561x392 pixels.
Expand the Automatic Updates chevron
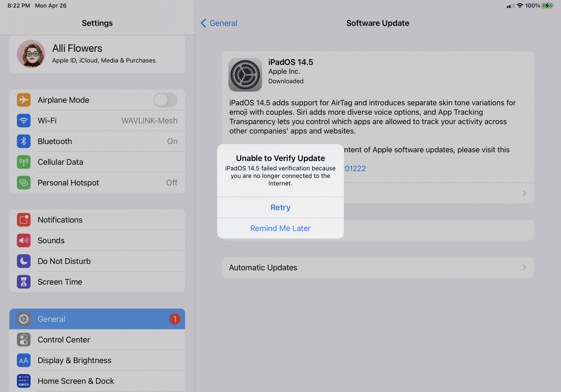click(524, 267)
